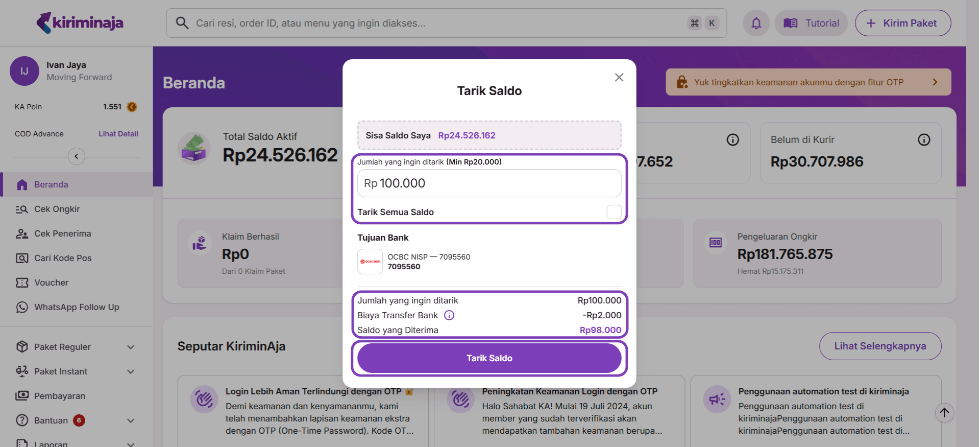
Task: Click the notification bell icon
Action: pos(756,23)
